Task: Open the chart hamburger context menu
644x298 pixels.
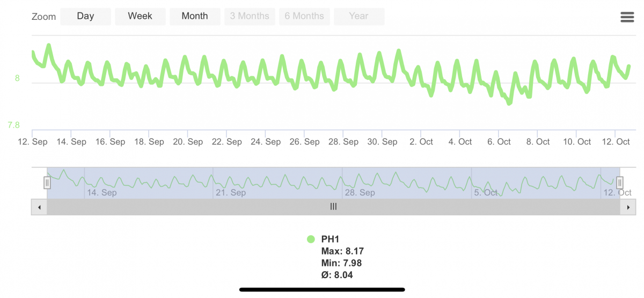Action: tap(627, 17)
